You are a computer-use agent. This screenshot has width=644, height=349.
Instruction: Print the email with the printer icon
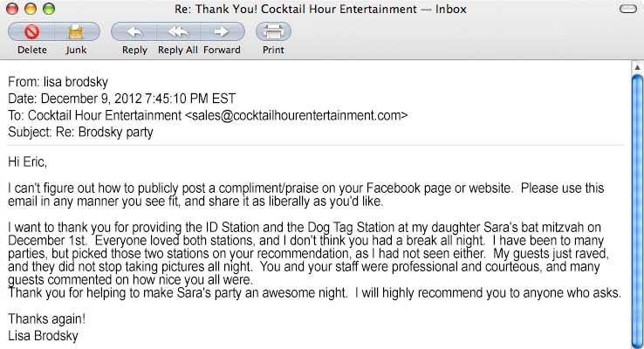point(273,32)
